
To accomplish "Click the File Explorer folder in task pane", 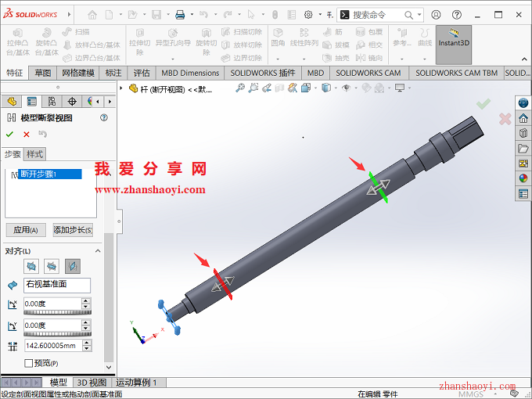I will (523, 148).
